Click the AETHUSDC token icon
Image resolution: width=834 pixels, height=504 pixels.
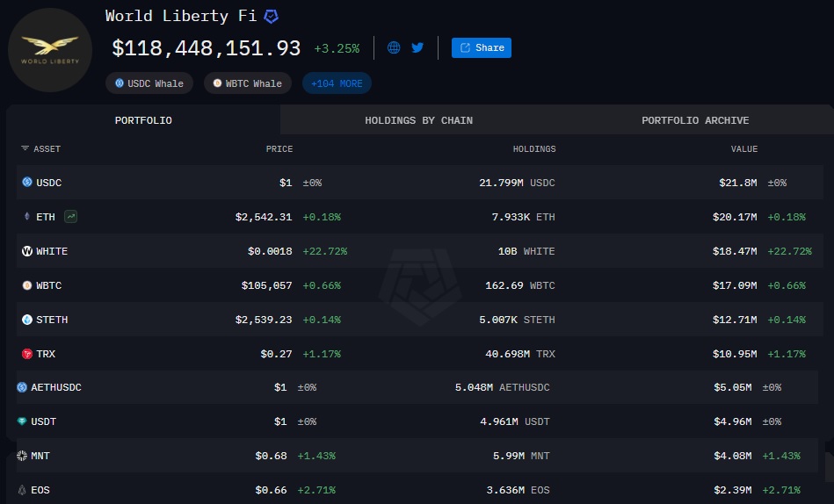pos(22,387)
